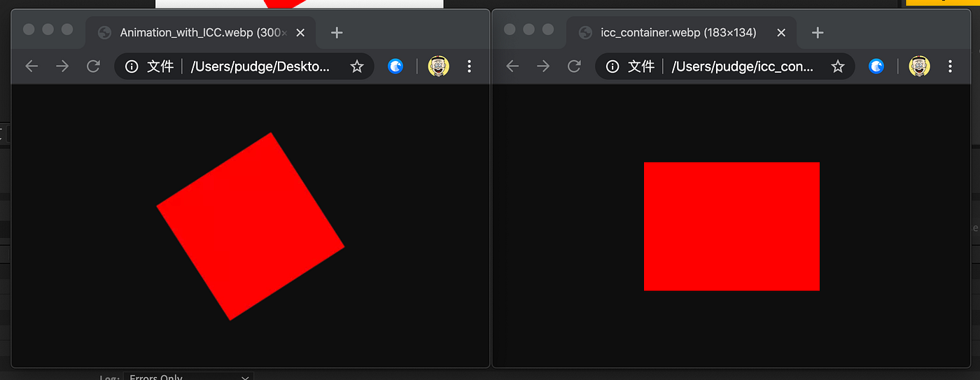Image resolution: width=980 pixels, height=380 pixels.
Task: Go forward in icc_container.webp window
Action: (543, 66)
